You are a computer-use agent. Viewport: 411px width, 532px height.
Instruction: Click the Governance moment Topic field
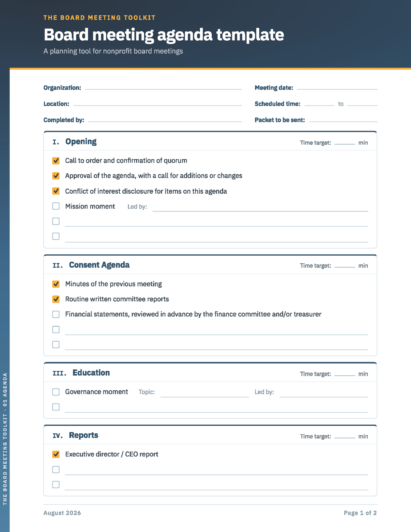click(205, 393)
